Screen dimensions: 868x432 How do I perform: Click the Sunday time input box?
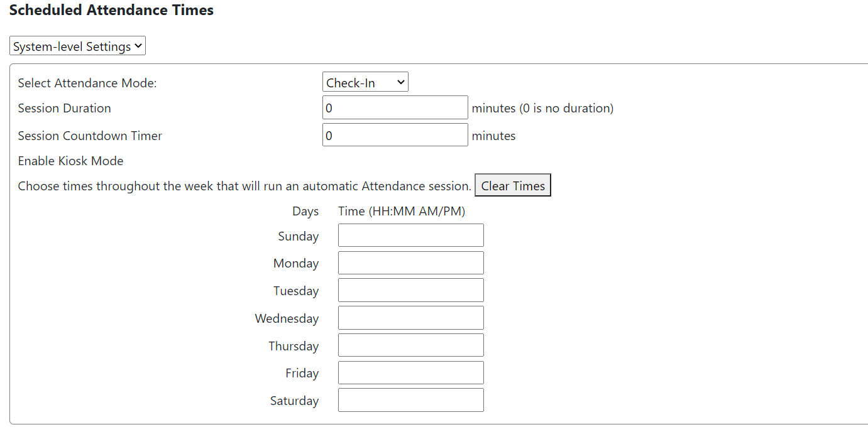pos(410,235)
